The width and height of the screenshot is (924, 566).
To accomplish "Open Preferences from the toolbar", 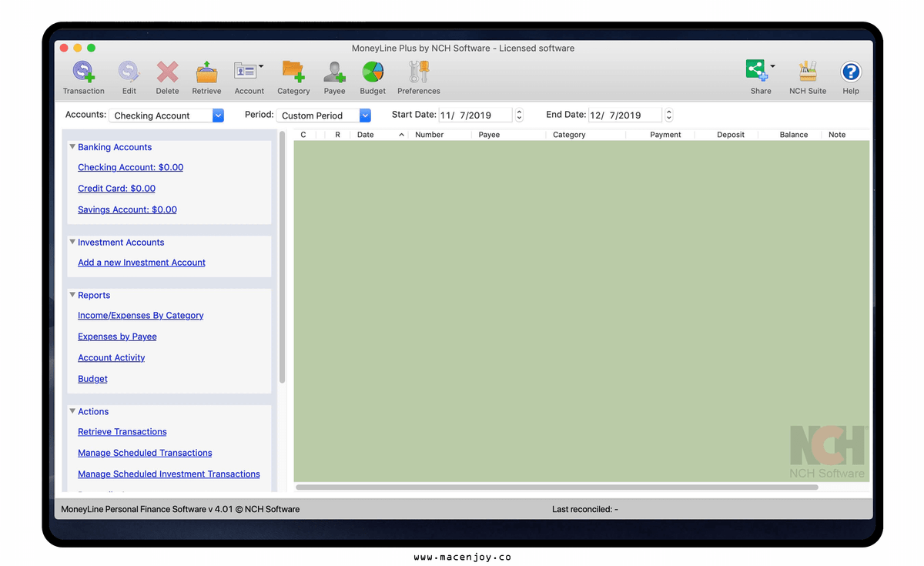I will pyautogui.click(x=419, y=78).
